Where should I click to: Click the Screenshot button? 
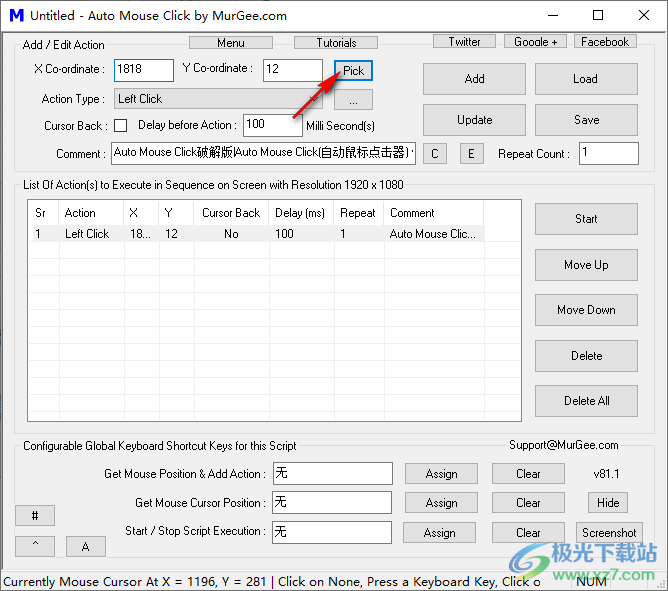[609, 533]
